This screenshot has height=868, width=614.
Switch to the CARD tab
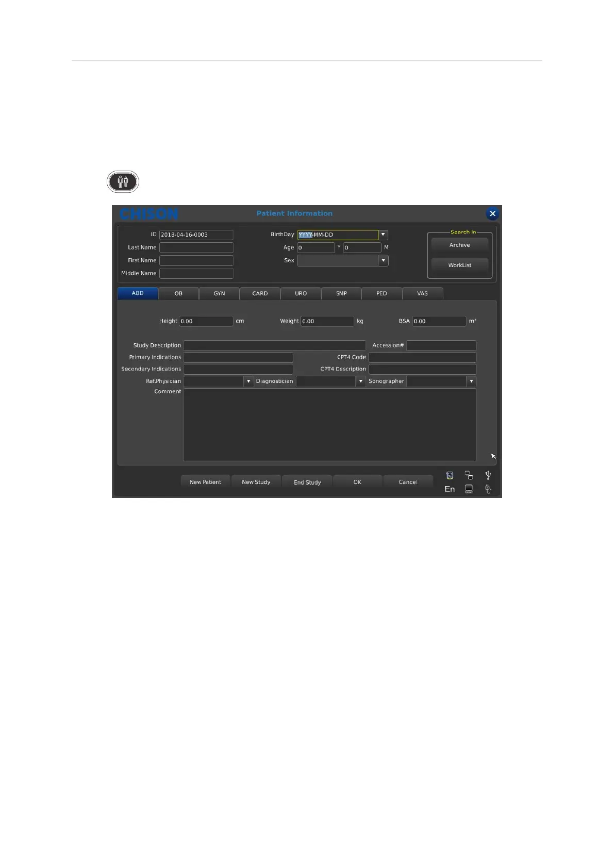(260, 293)
